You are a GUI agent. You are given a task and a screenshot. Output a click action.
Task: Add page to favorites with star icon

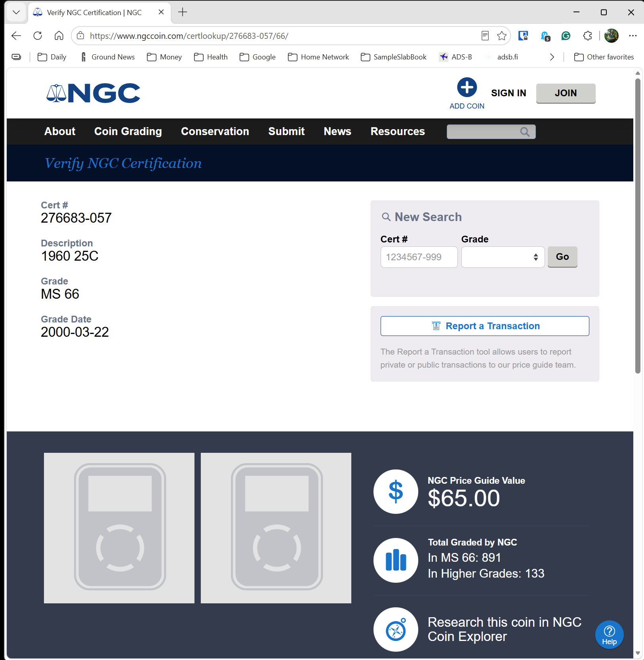(502, 36)
